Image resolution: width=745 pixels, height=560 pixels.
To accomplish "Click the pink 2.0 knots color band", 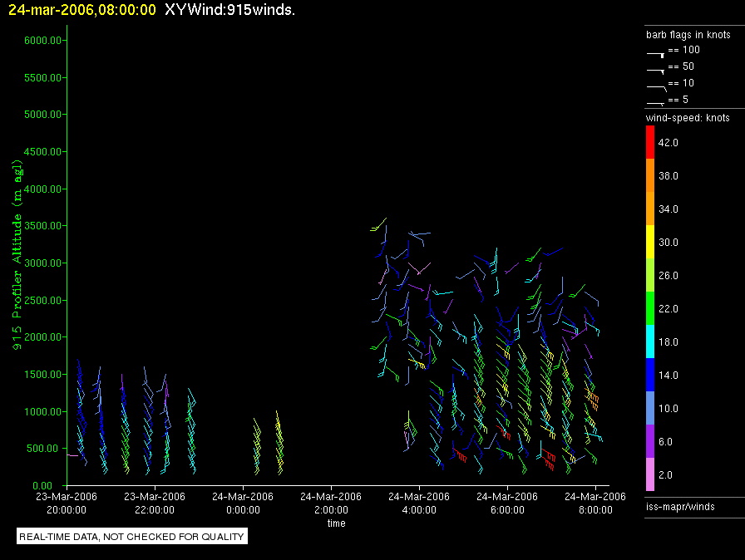I will click(x=650, y=474).
